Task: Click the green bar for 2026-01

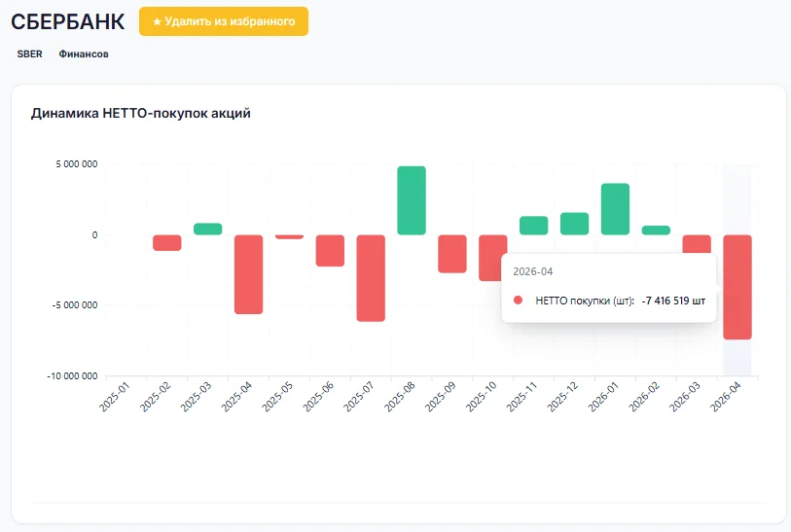Action: click(x=616, y=209)
